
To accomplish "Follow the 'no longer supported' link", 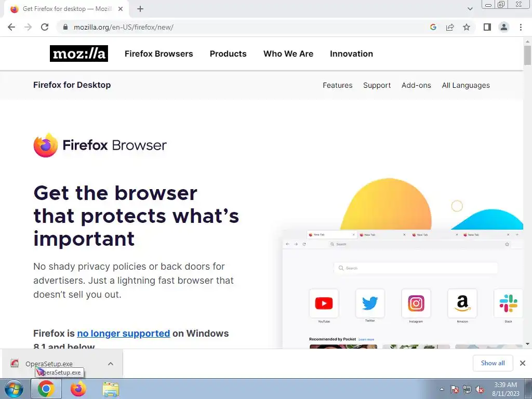I will tap(124, 334).
